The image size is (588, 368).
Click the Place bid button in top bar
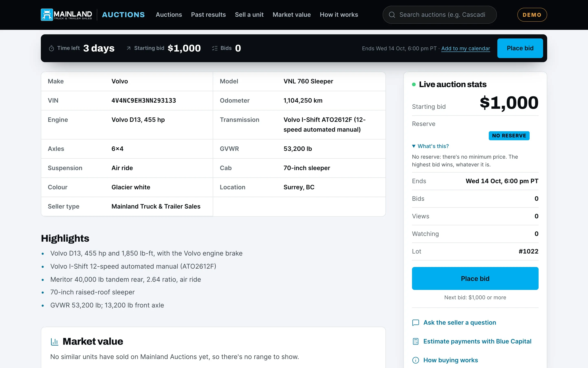(520, 48)
